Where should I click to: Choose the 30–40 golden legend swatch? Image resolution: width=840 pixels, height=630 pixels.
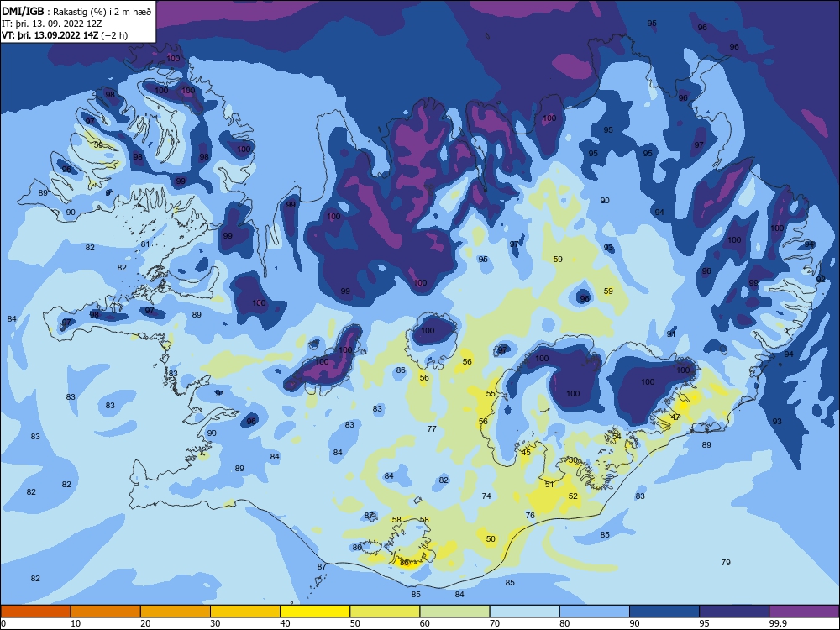pos(245,612)
